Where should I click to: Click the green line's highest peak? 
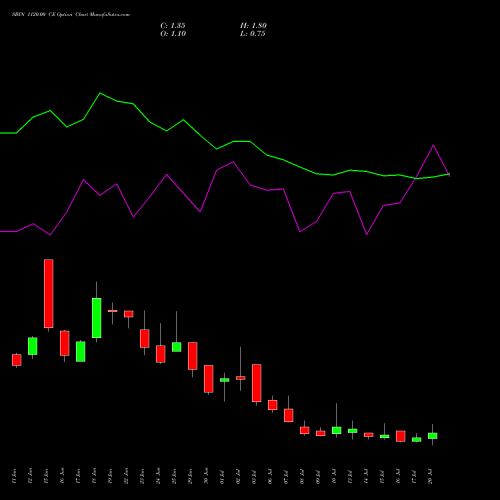point(100,93)
